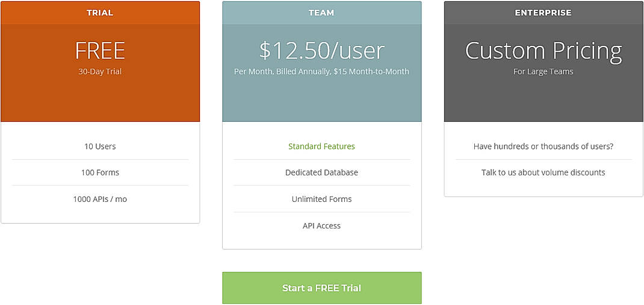This screenshot has width=644, height=305.
Task: Select the Unlimited Forms feature row
Action: [321, 199]
